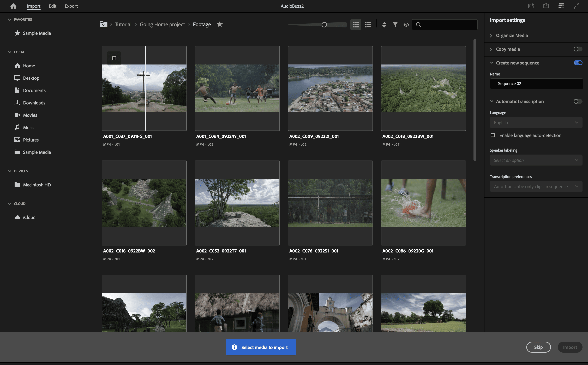The height and width of the screenshot is (365, 588).
Task: Switch to grid view
Action: pos(356,25)
